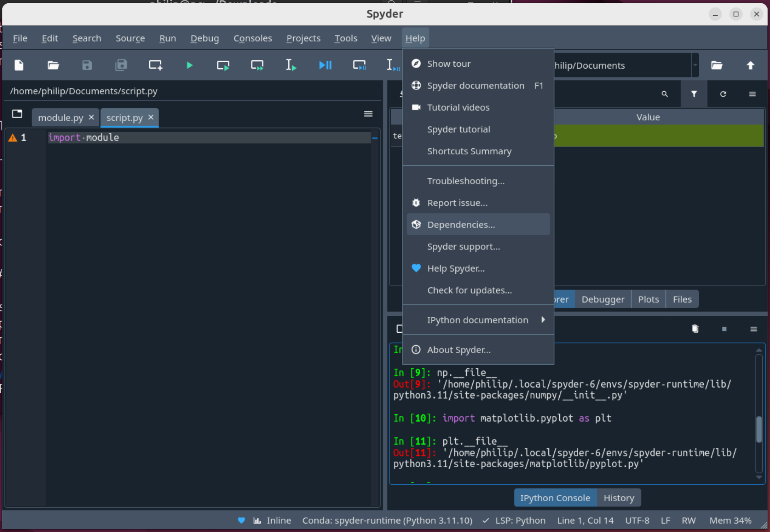Search variables with magnifier icon

coord(664,94)
